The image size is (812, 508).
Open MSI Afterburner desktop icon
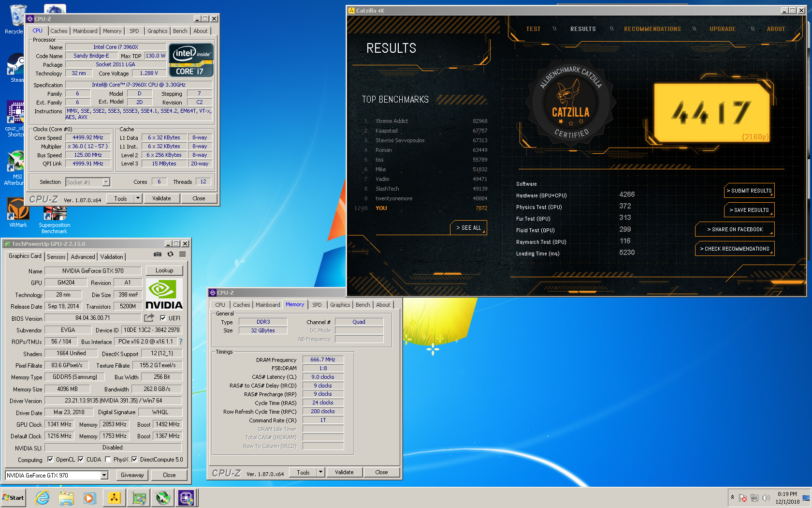[15, 168]
